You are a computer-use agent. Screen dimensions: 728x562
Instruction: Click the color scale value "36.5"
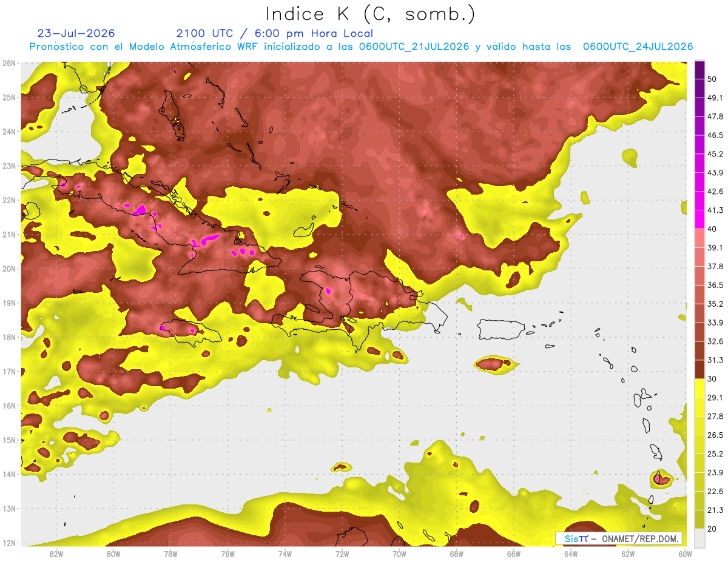point(715,285)
